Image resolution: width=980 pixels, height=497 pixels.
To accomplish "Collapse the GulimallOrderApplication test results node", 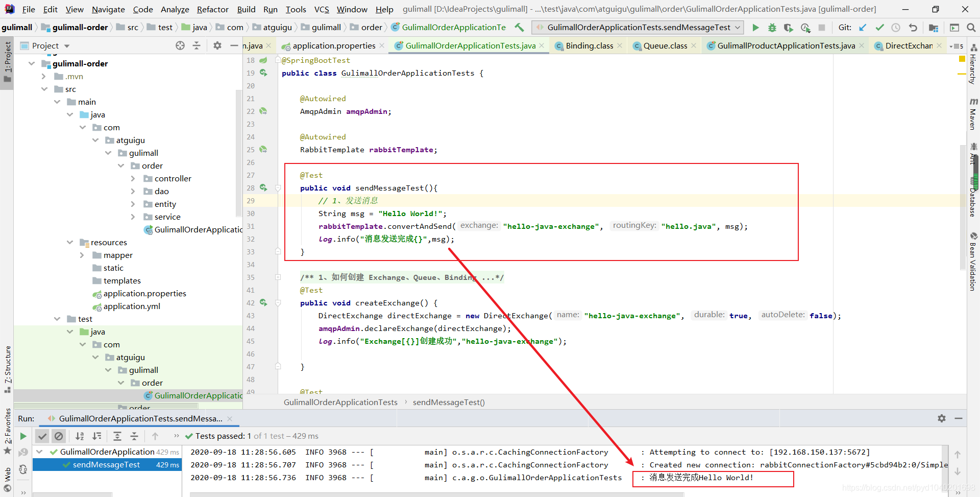I will (x=39, y=452).
